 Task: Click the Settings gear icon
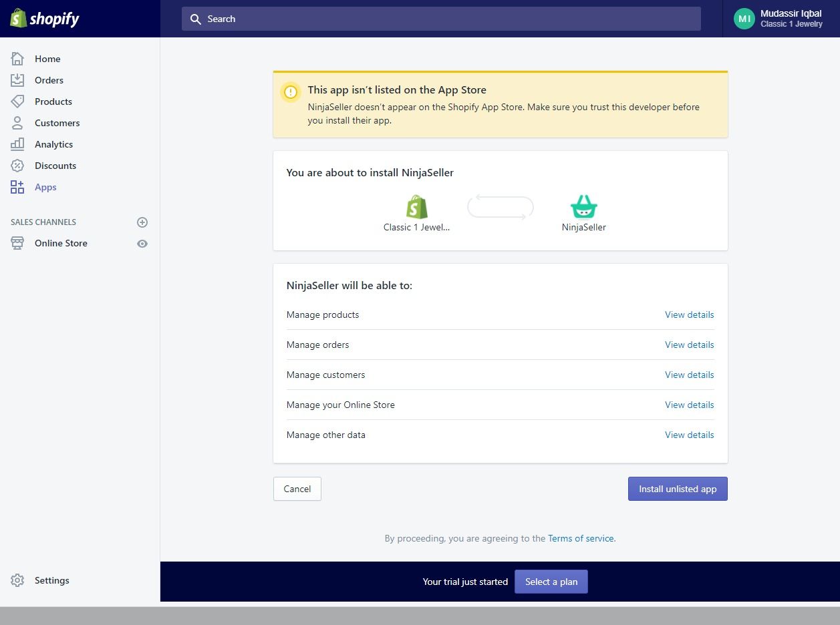coord(17,580)
